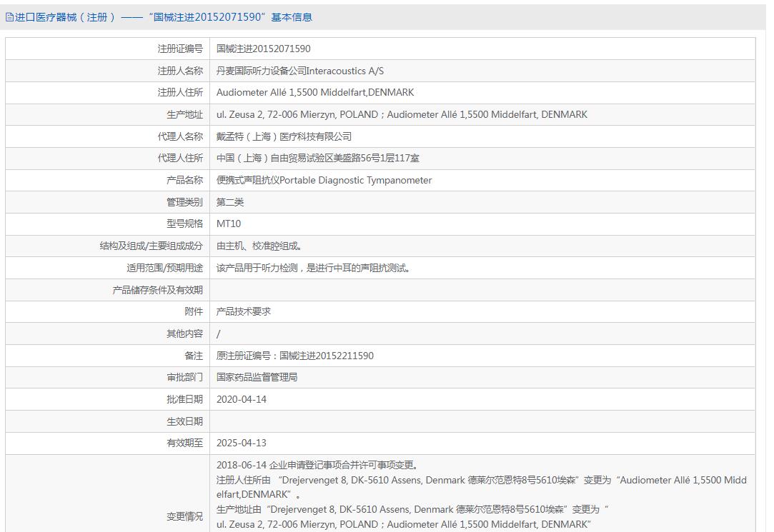Click the 审批部门 label

184,377
